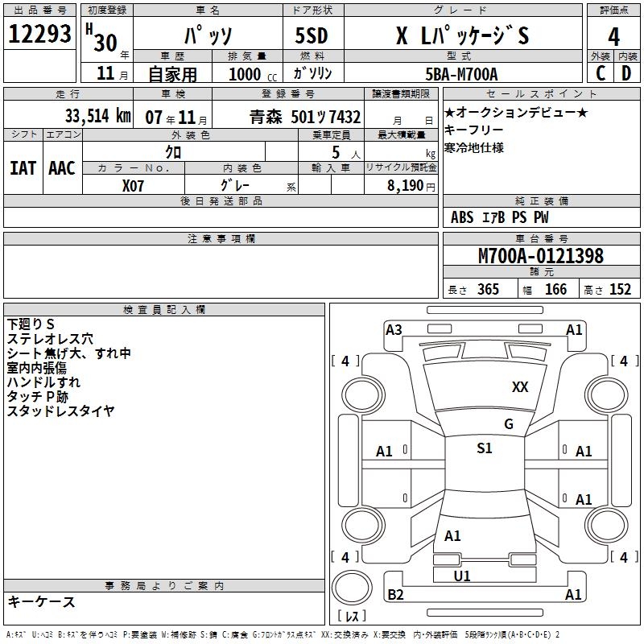This screenshot has height=644, width=644.
Task: Click the G windshield chip mark
Action: point(509,423)
